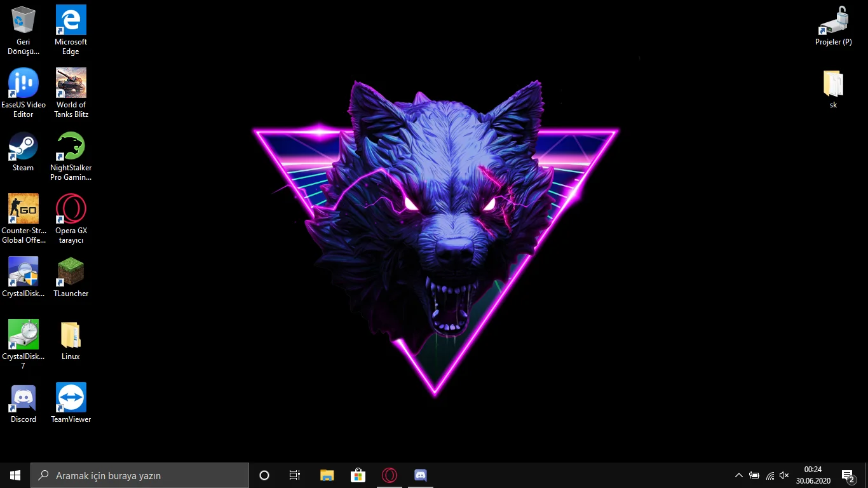Image resolution: width=868 pixels, height=488 pixels.
Task: Select the Counter-Strike Global Offensive icon
Action: [x=24, y=219]
